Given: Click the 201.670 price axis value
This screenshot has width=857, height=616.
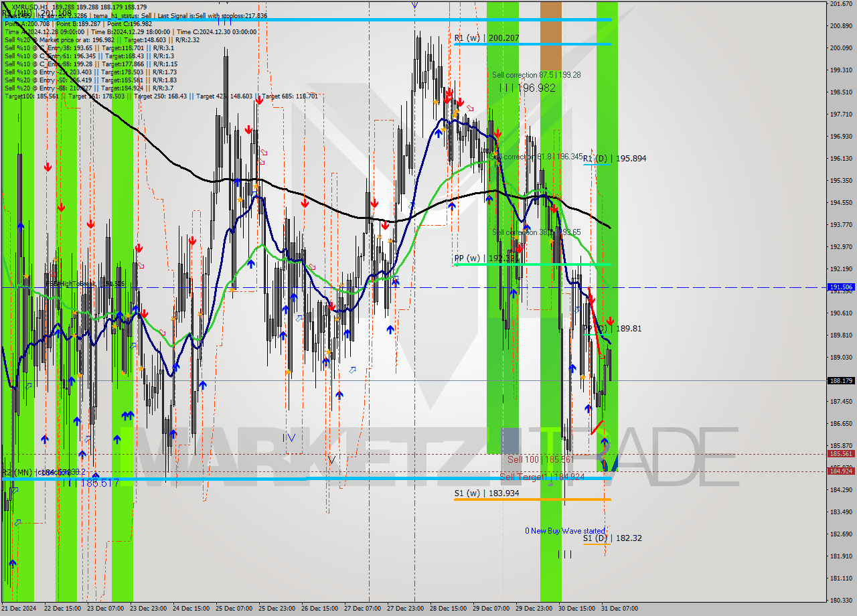Looking at the screenshot, I should pos(841,4).
